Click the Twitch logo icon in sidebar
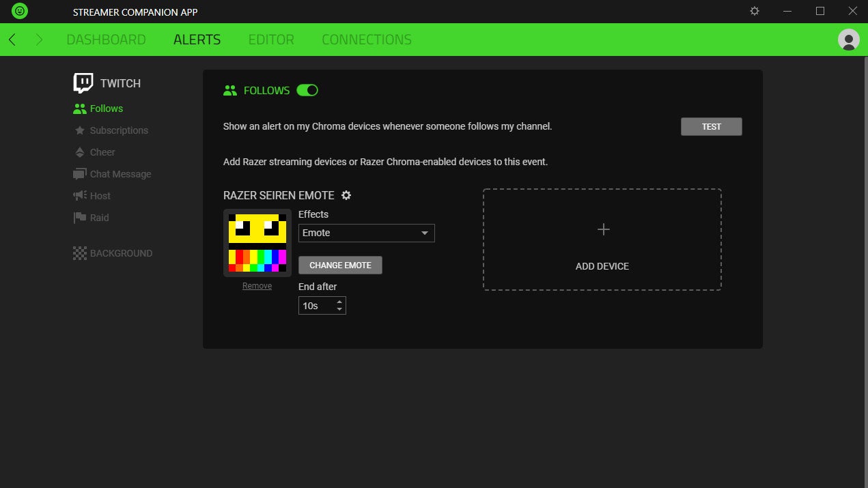 (83, 83)
